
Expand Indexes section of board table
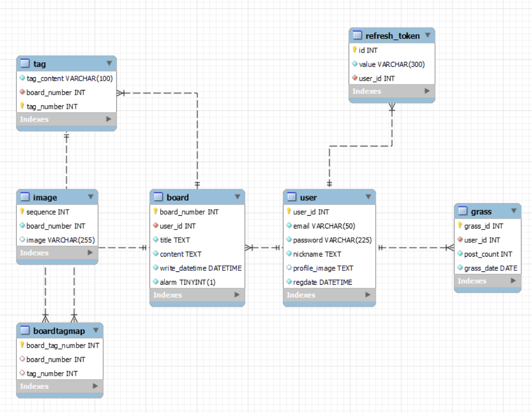pos(237,294)
